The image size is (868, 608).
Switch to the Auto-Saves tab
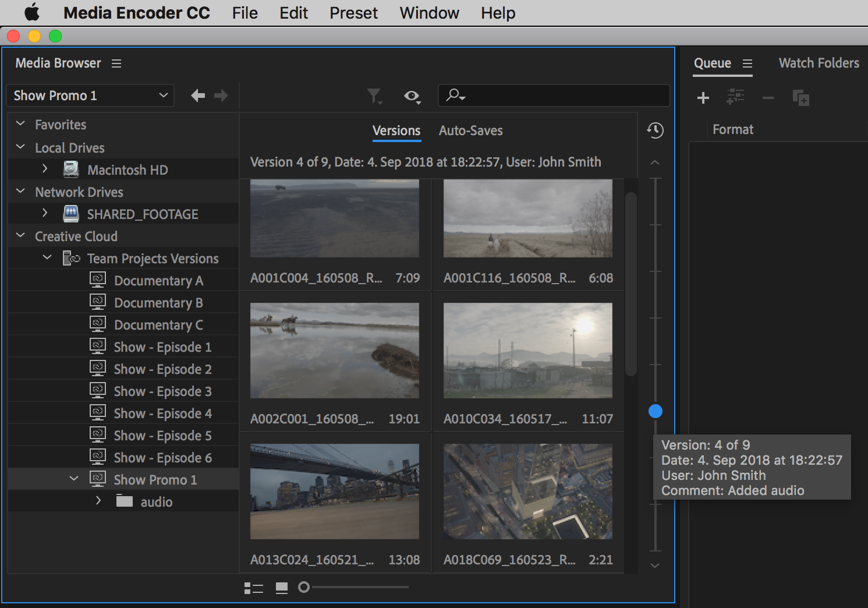tap(470, 131)
